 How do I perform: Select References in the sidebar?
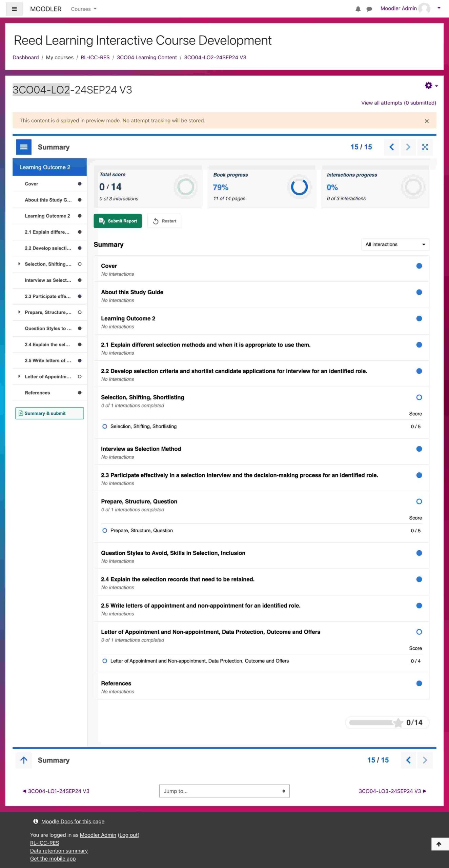49,393
